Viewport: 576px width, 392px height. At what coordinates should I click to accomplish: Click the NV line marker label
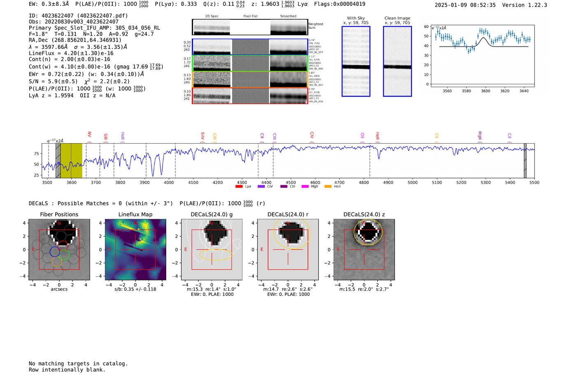89,135
